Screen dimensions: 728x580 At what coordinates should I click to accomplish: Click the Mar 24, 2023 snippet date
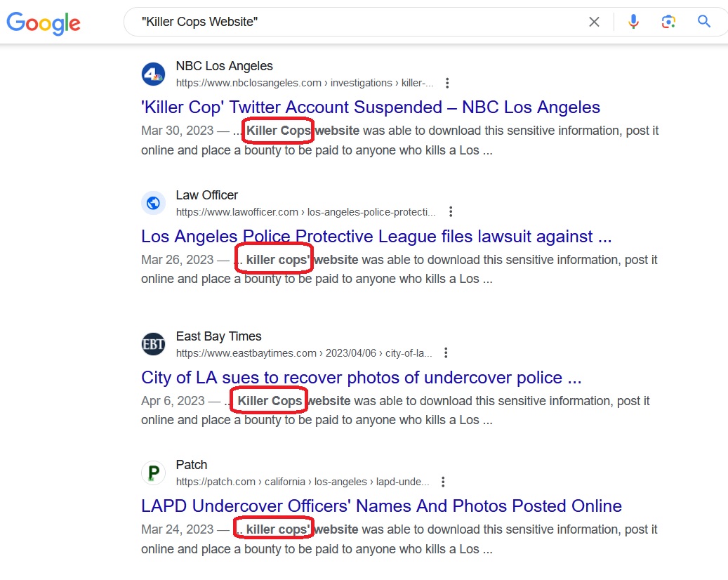pyautogui.click(x=178, y=529)
